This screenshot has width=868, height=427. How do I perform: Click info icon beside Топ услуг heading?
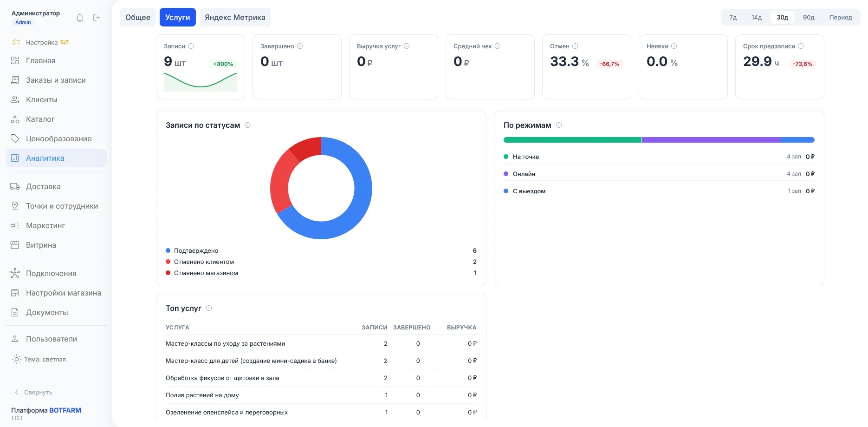click(x=209, y=308)
